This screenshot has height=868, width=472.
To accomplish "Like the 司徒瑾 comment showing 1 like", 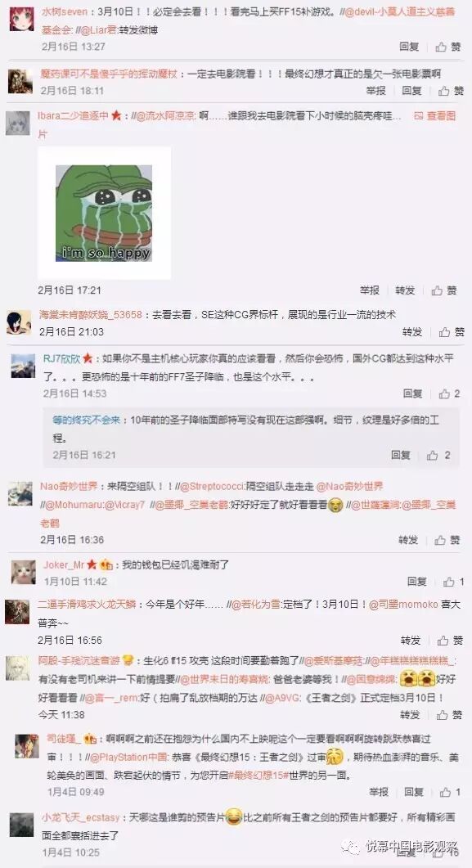I will 446,792.
